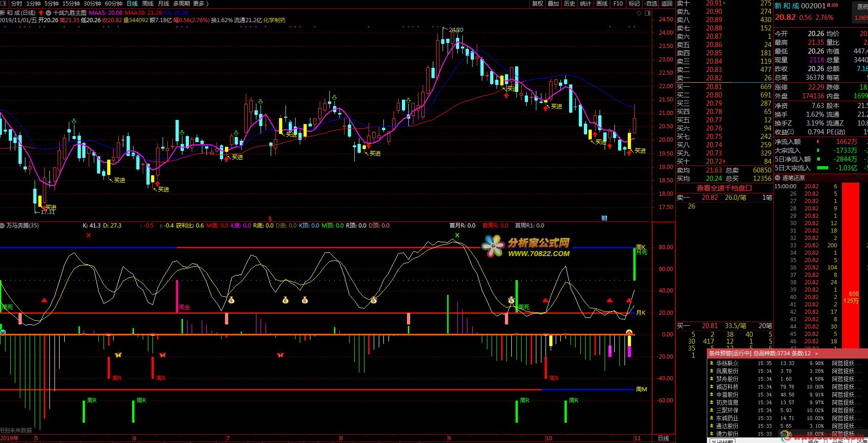Open the 画线 drawing tools

point(602,3)
